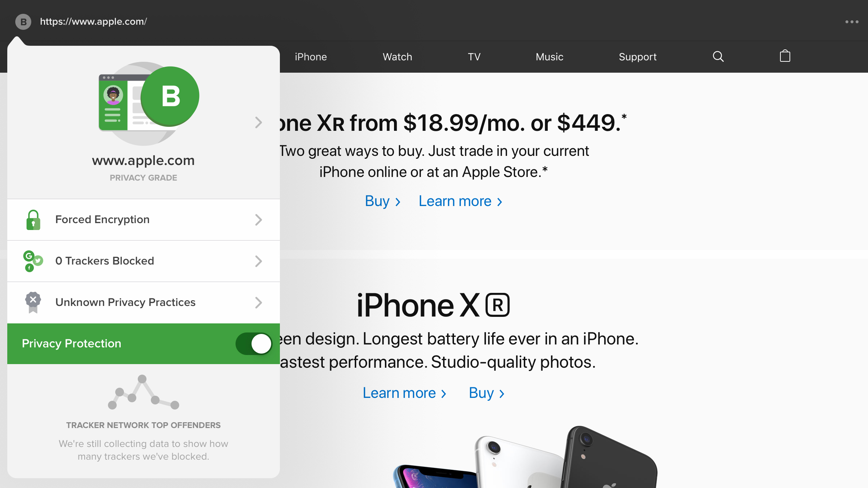The width and height of the screenshot is (868, 488).
Task: Click the tracker network graph icon
Action: pos(143,393)
